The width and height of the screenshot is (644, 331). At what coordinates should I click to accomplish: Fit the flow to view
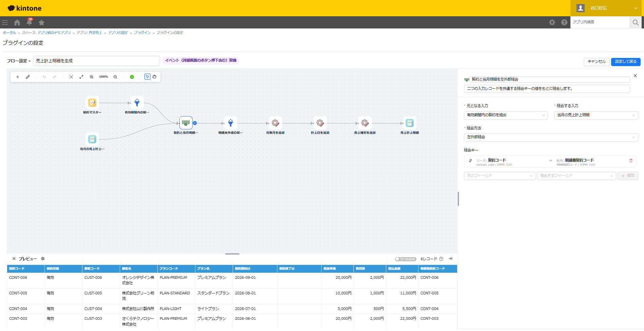pyautogui.click(x=71, y=77)
